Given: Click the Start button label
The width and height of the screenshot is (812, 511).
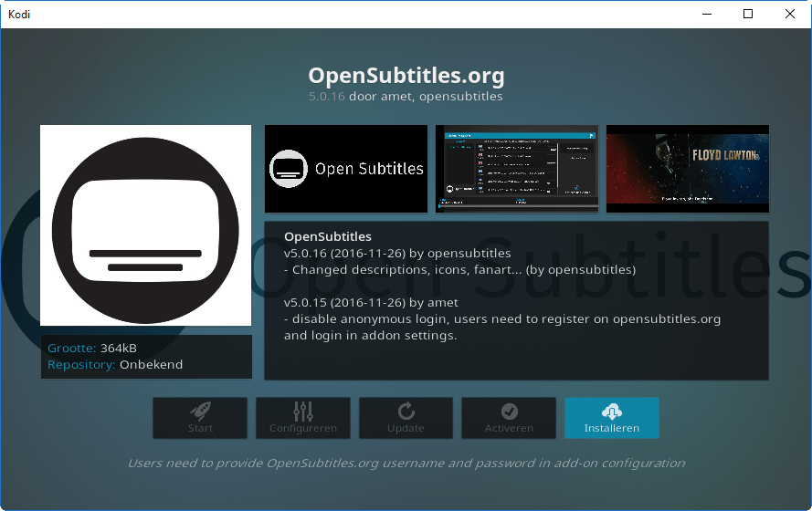Looking at the screenshot, I should click(x=200, y=428).
